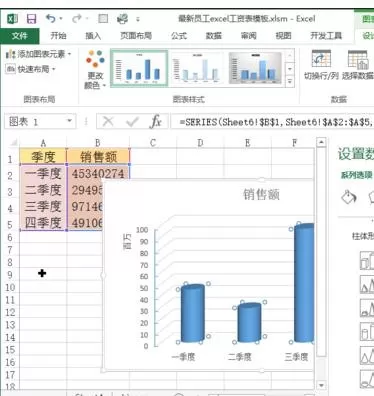Image resolution: width=374 pixels, height=396 pixels.
Task: Cancel the formula entry with X
Action: coord(108,121)
